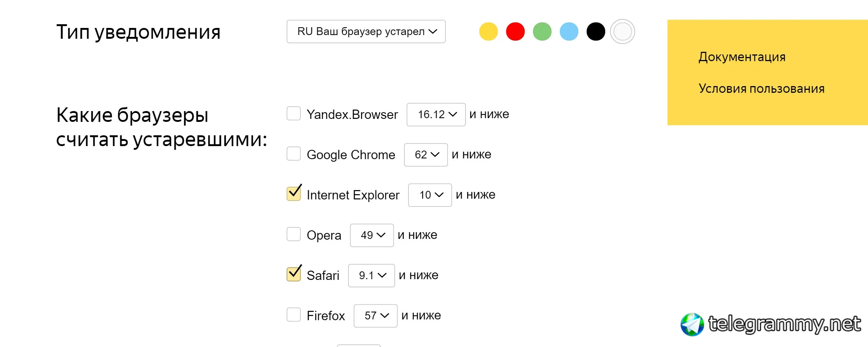868x347 pixels.
Task: Uncheck the Internet Explorer checkbox
Action: point(294,194)
